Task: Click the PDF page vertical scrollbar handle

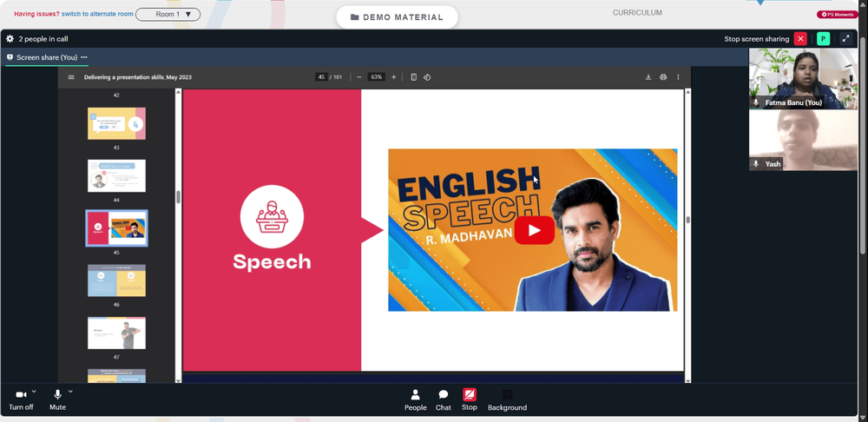Action: [x=687, y=220]
